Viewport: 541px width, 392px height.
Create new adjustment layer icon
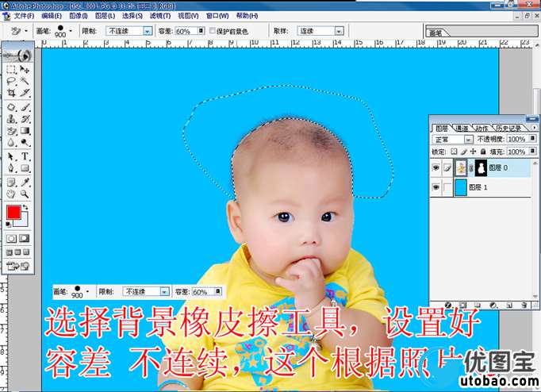pos(493,305)
